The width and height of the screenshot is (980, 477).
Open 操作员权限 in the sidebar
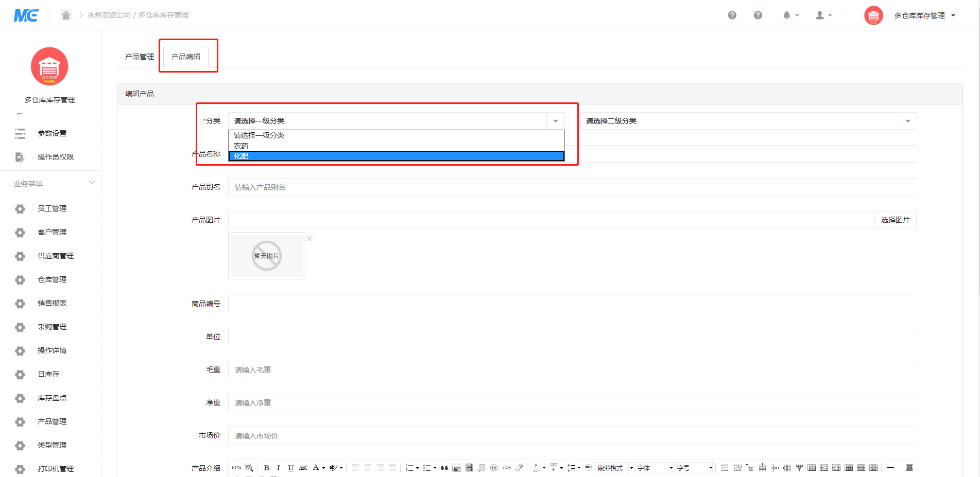pos(56,157)
